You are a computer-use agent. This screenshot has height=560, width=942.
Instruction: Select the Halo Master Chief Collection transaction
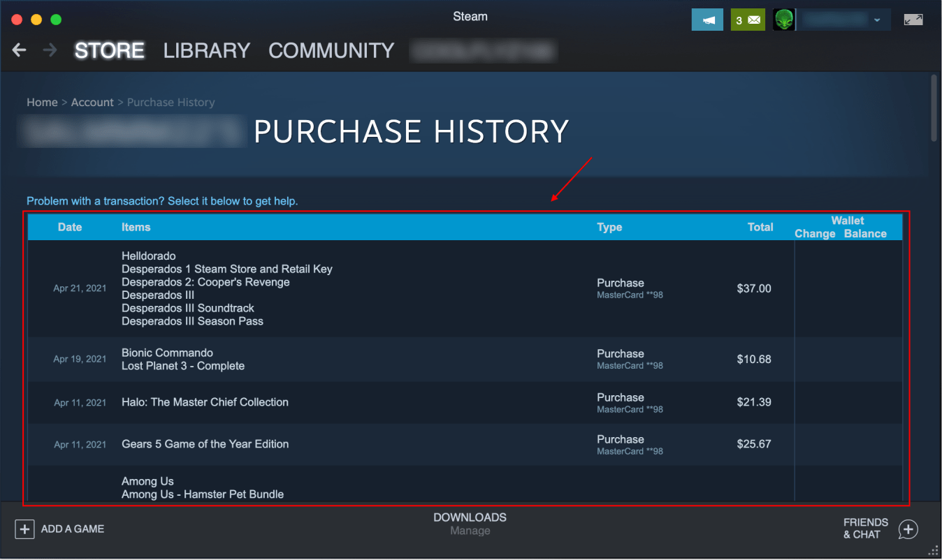tap(419, 402)
